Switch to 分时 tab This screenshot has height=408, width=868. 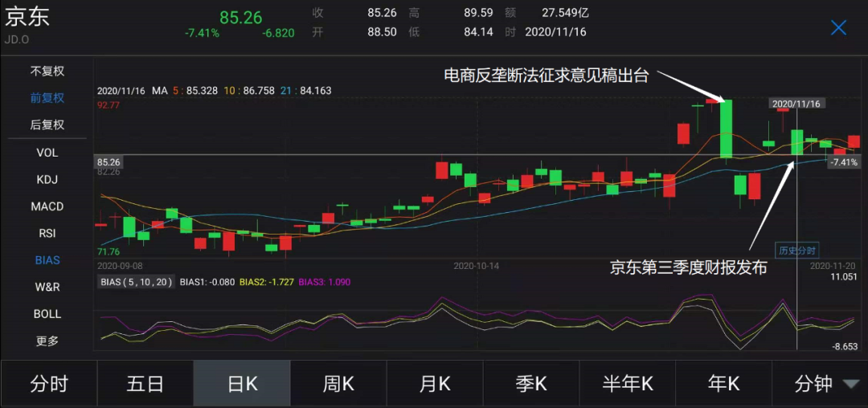point(49,384)
